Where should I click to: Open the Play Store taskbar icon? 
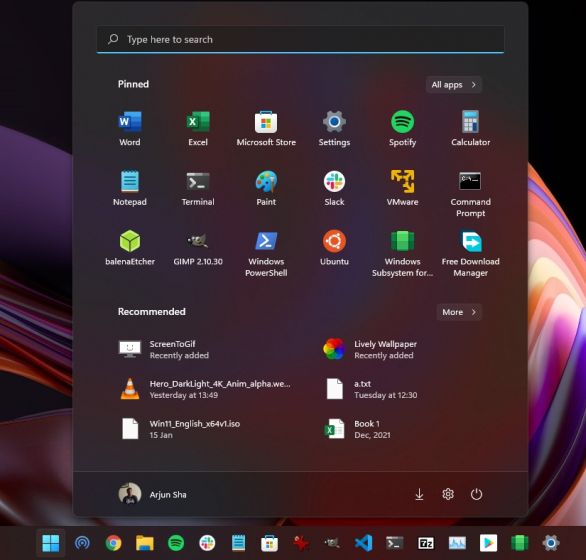(x=488, y=543)
